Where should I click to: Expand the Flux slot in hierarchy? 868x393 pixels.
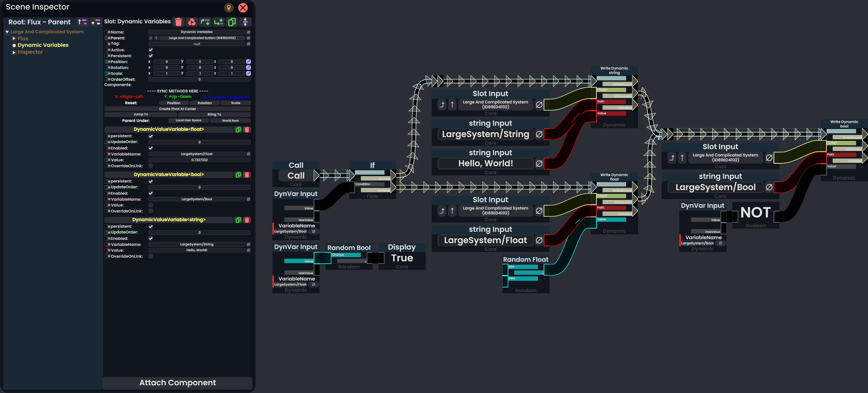click(x=14, y=38)
